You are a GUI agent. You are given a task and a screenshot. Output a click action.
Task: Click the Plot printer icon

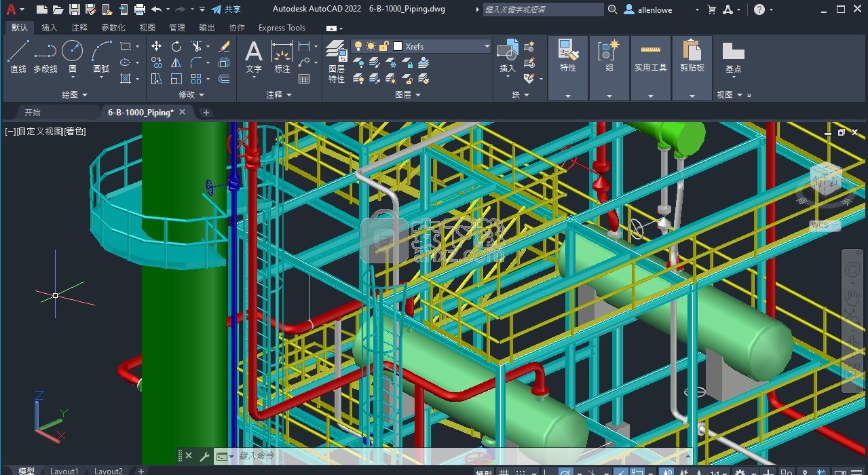click(140, 9)
